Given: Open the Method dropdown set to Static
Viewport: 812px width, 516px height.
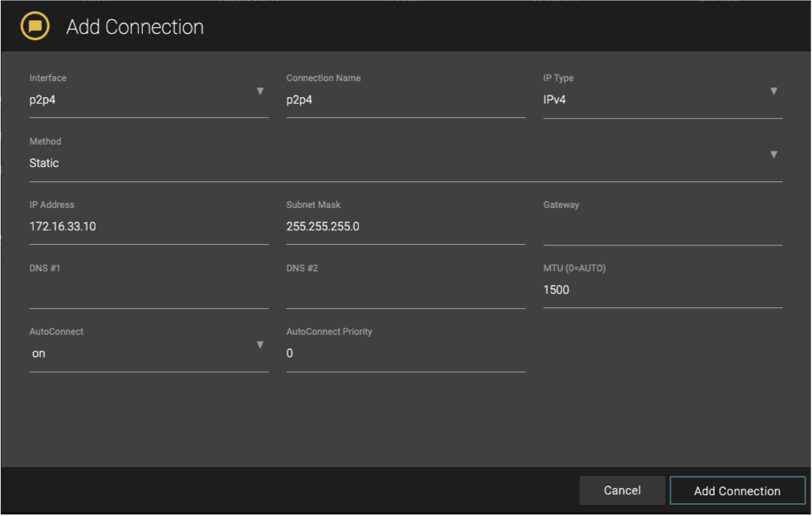Looking at the screenshot, I should [406, 163].
